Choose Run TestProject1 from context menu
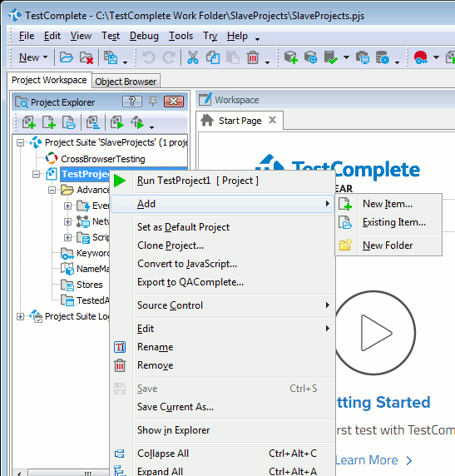Viewport: 455px width, 476px height. tap(222, 181)
